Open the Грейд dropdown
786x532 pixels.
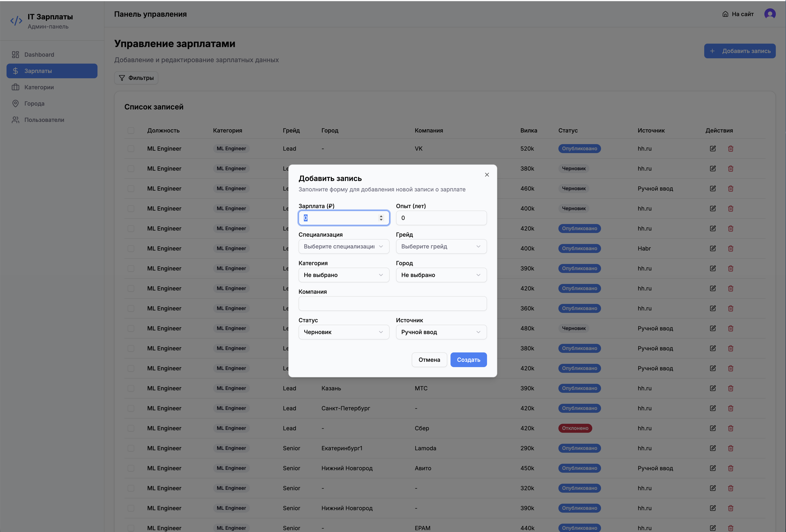coord(441,246)
